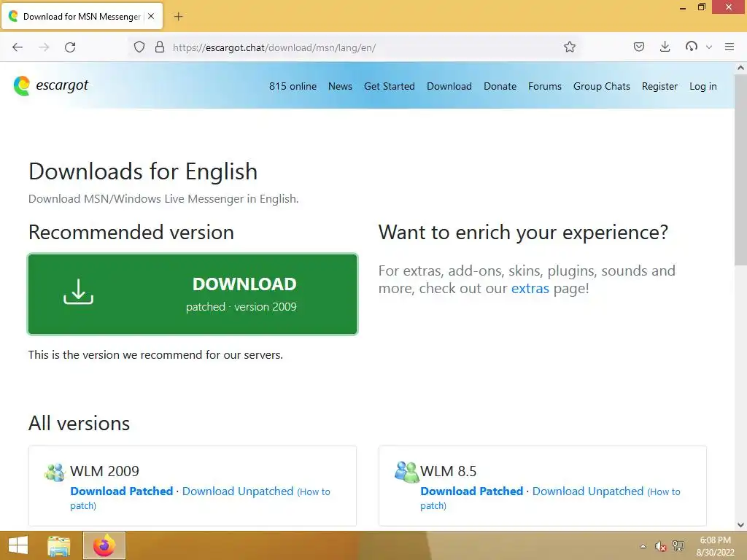
Task: Click the browser forward arrow
Action: coord(44,47)
